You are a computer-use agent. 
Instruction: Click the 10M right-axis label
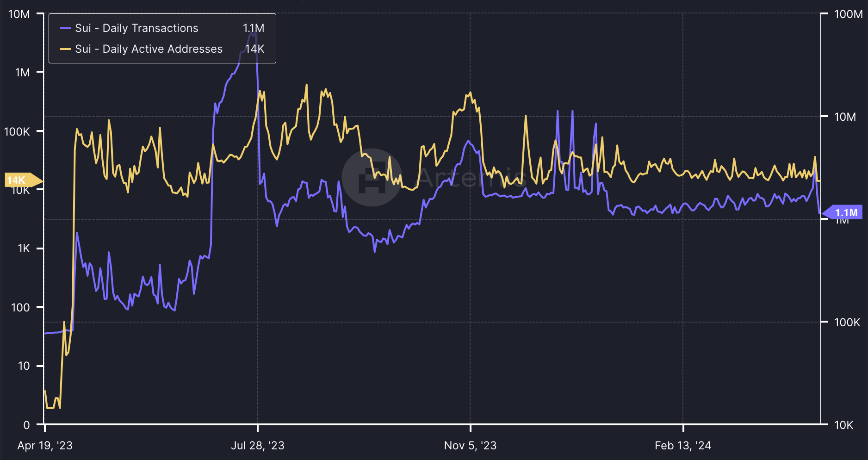pyautogui.click(x=845, y=117)
